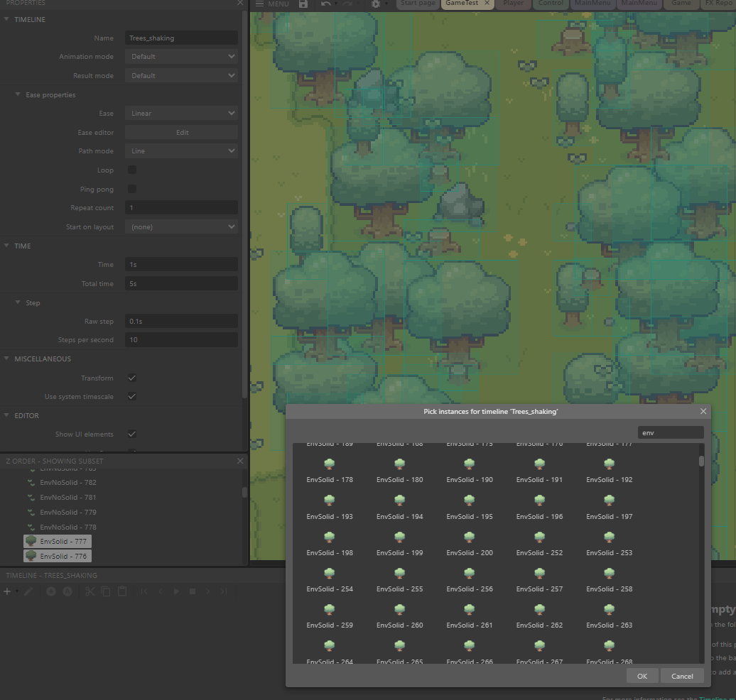Image resolution: width=736 pixels, height=700 pixels.
Task: Collapse the TIMELINE properties section
Action: pos(6,19)
